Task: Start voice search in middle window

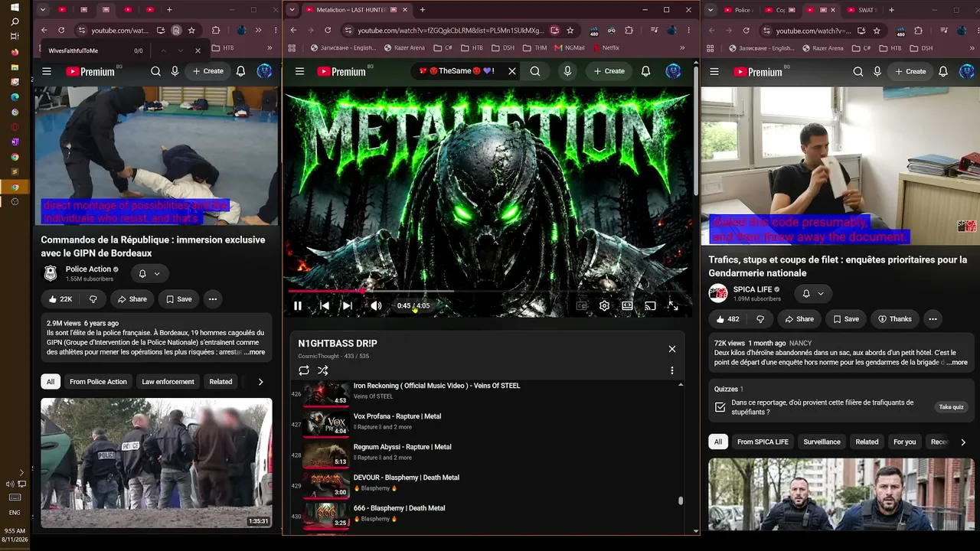Action: 567,71
